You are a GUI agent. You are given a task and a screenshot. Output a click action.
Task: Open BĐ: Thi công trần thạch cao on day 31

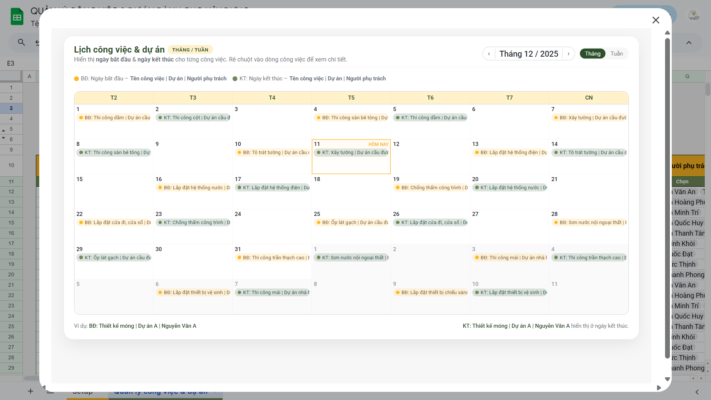[273, 257]
